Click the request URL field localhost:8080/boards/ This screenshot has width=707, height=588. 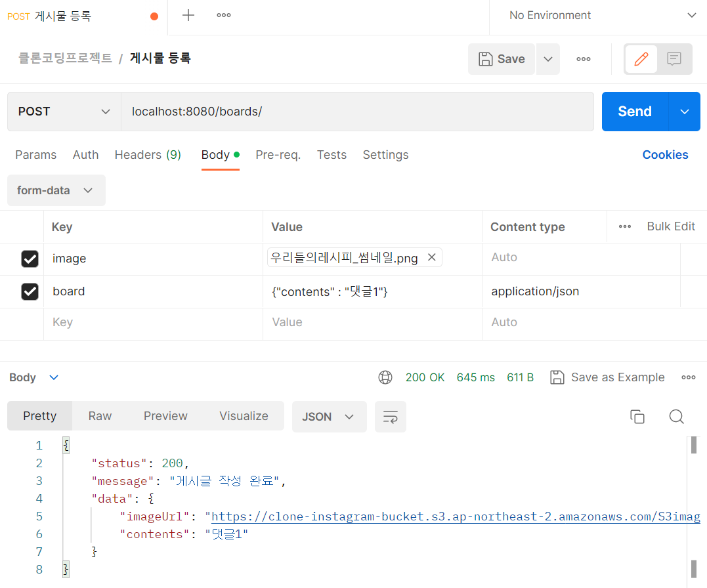click(357, 112)
